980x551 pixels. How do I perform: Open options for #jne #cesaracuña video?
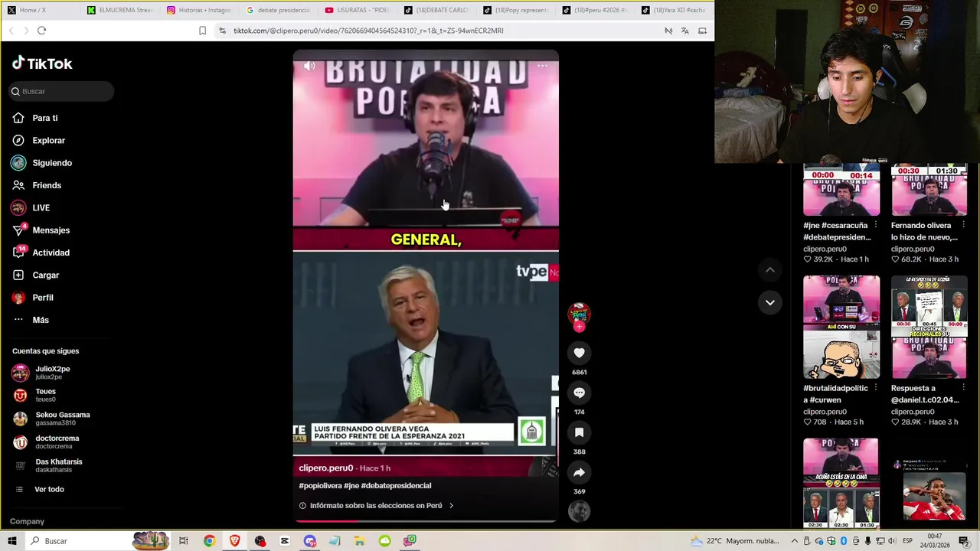coord(875,226)
